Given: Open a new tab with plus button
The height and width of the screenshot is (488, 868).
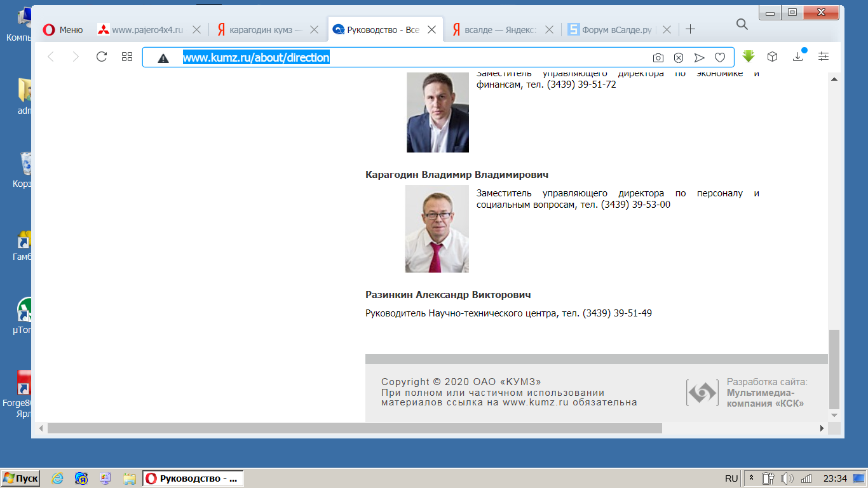Looking at the screenshot, I should pos(691,29).
